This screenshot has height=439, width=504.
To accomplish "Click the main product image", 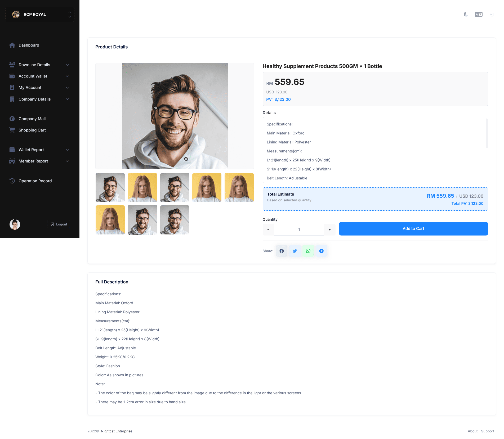I will pyautogui.click(x=175, y=116).
